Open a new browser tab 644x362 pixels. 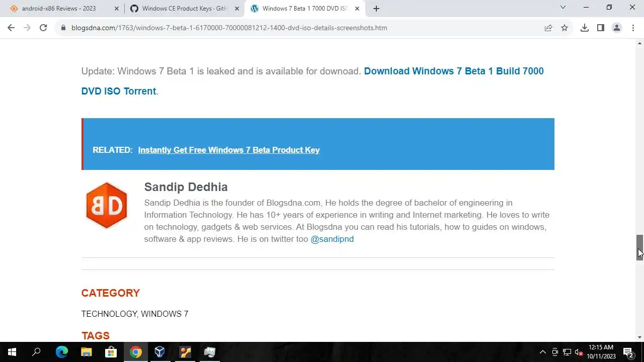[x=376, y=9]
